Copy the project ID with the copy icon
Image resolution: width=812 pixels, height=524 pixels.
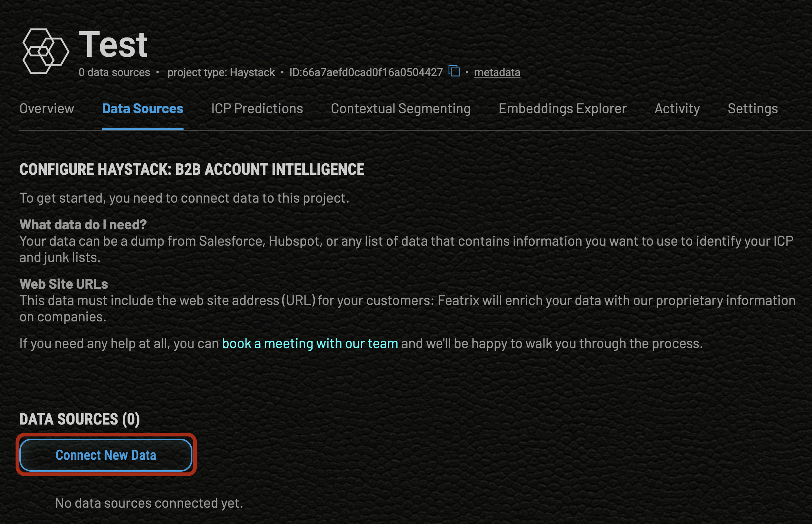tap(454, 71)
